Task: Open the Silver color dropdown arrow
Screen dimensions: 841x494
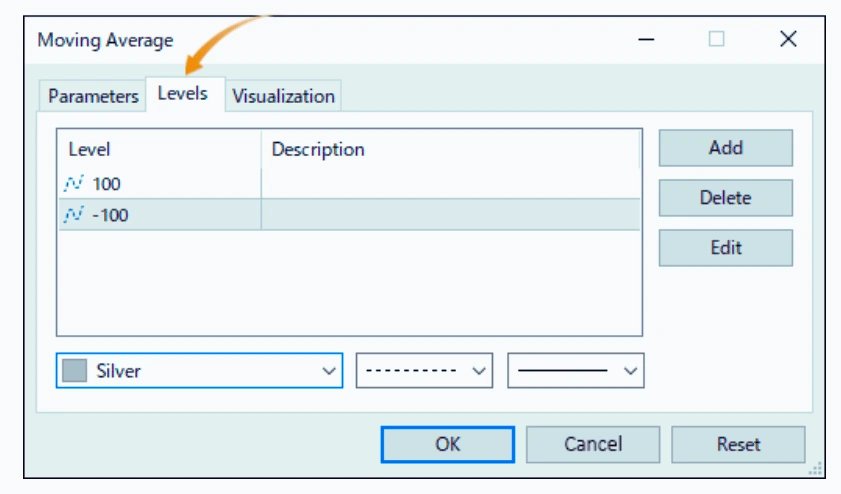Action: tap(329, 371)
